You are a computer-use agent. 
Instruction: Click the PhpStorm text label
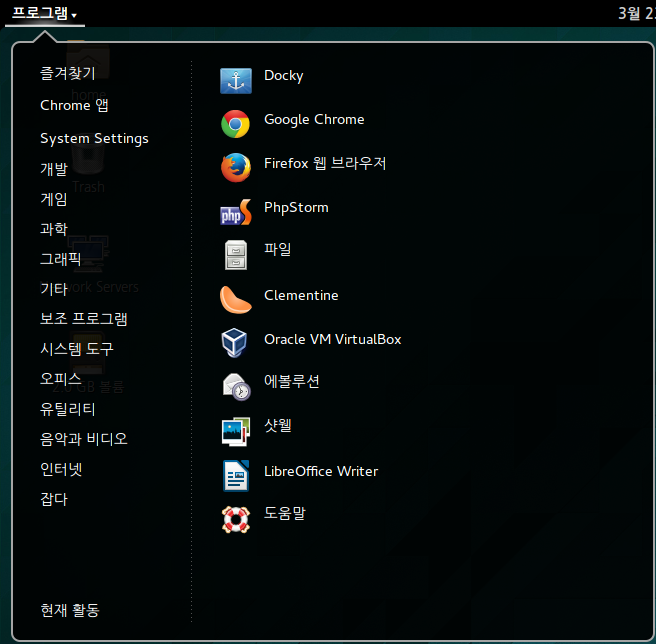coord(296,208)
